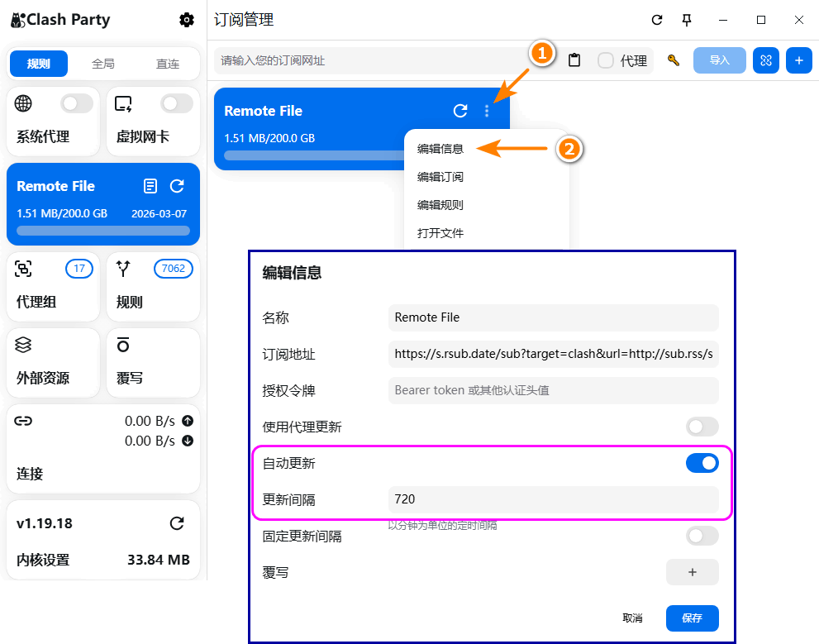The image size is (819, 644).
Task: Pin the window with the pin icon
Action: [x=686, y=20]
